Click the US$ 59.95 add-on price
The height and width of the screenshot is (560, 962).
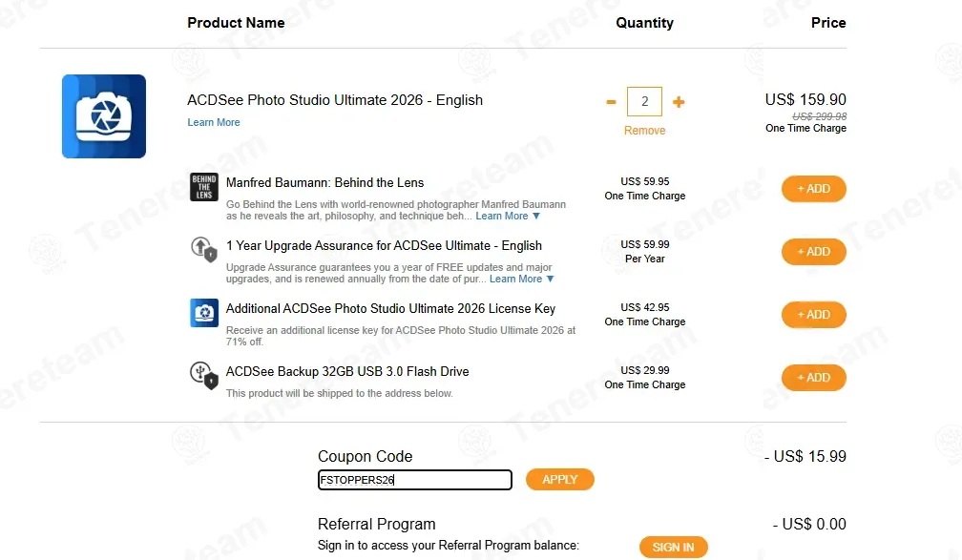click(x=645, y=181)
